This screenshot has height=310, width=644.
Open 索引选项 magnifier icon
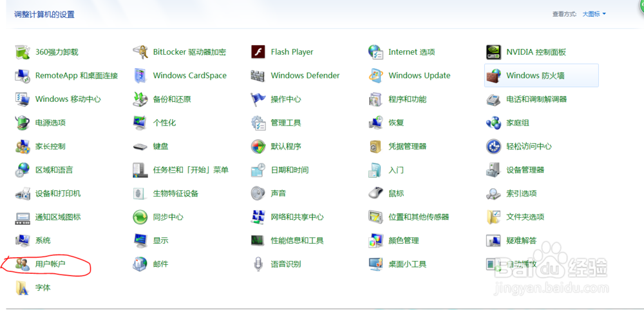click(x=493, y=193)
